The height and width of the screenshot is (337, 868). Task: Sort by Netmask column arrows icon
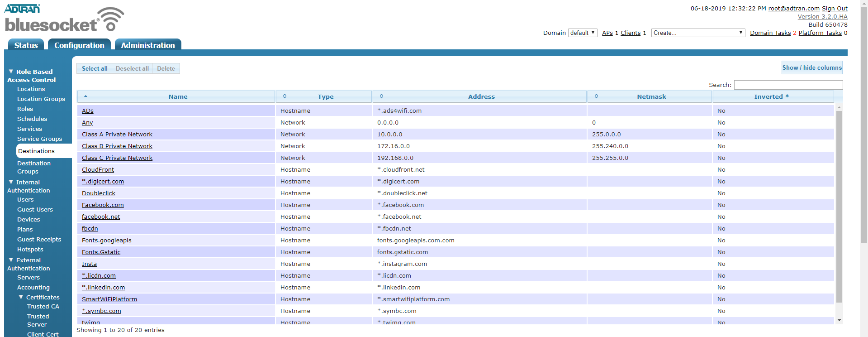pos(596,96)
